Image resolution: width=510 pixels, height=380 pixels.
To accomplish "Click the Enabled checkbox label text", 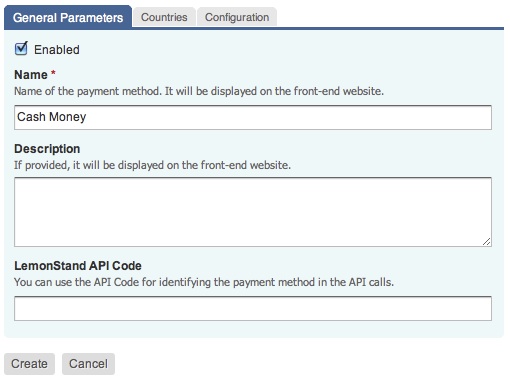I will [x=57, y=50].
